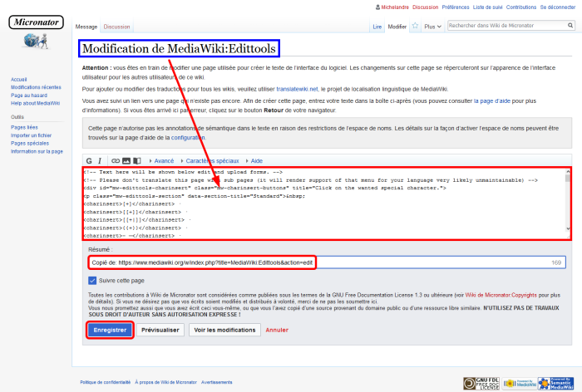This screenshot has height=392, width=582.
Task: Open Liste de suivi link
Action: 488,7
